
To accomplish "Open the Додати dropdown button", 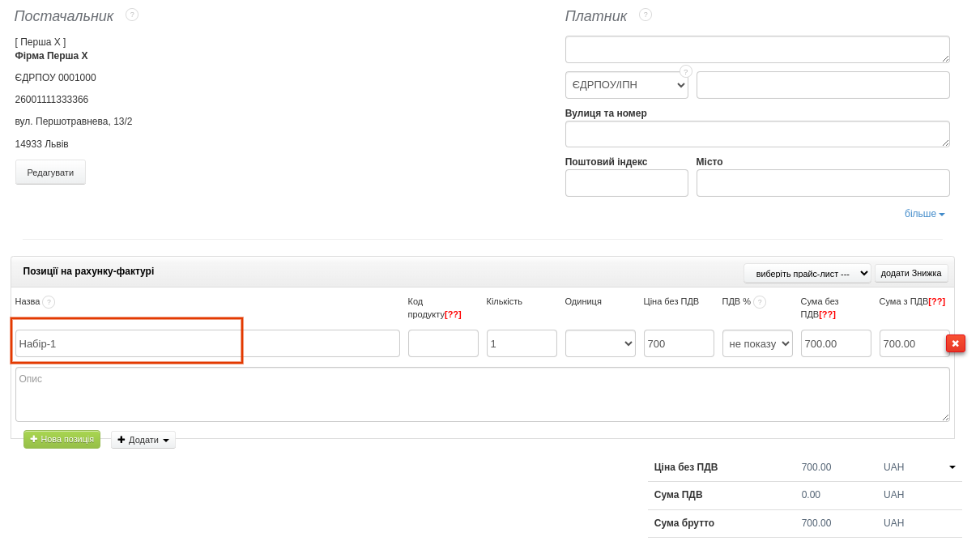I will click(143, 440).
